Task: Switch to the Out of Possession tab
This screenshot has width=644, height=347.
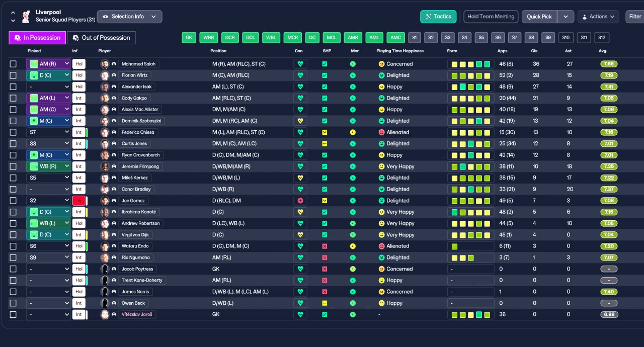Action: (x=101, y=38)
